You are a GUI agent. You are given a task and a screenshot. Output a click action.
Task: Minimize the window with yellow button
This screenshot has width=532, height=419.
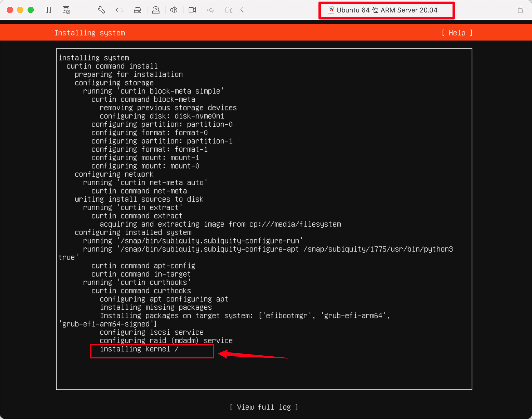(20, 10)
